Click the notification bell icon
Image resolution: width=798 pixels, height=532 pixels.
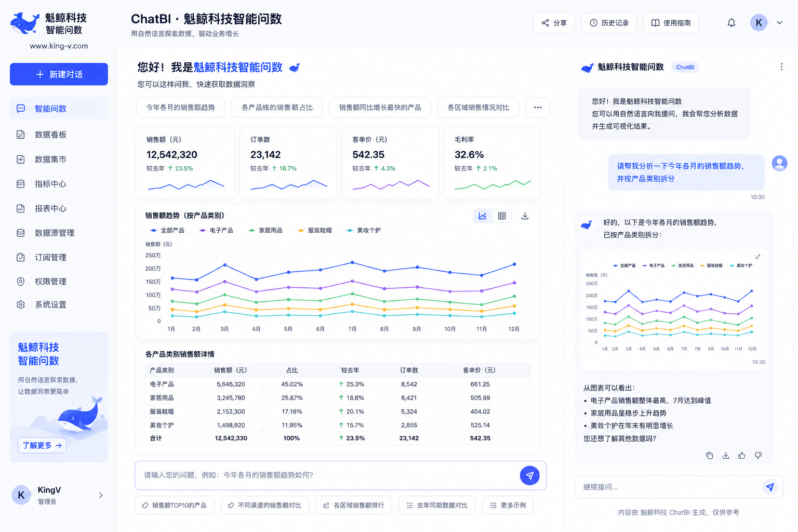(731, 23)
